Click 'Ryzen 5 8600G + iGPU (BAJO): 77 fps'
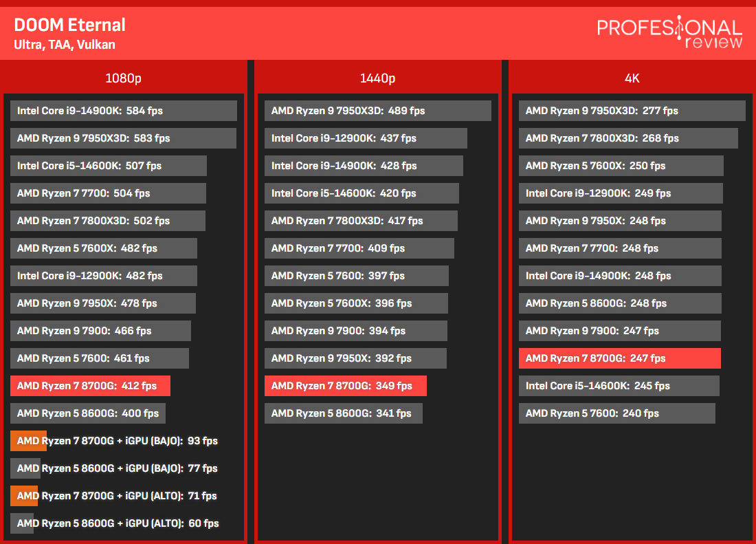The image size is (756, 544). tap(114, 468)
